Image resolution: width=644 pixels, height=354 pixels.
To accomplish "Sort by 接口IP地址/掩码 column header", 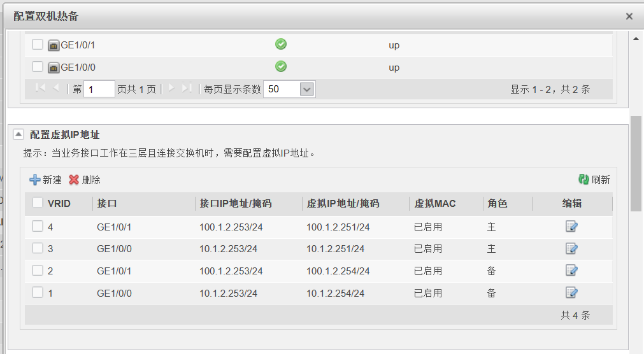I will point(236,204).
